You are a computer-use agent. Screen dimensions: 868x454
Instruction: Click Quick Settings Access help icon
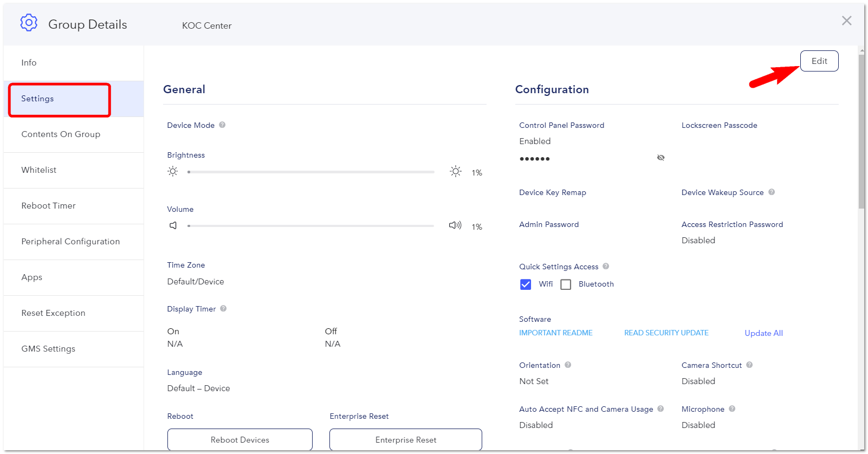[606, 266]
